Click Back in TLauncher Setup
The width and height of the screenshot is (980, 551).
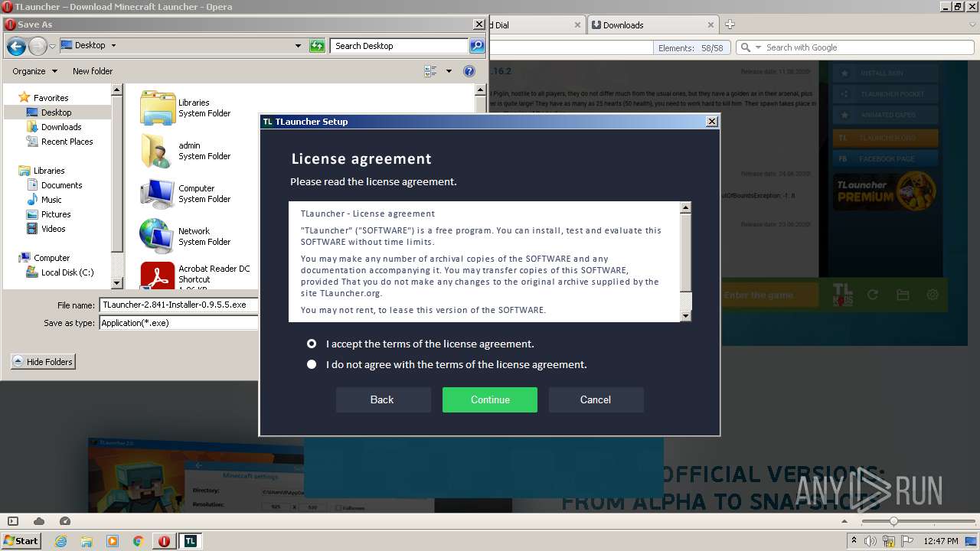click(382, 399)
